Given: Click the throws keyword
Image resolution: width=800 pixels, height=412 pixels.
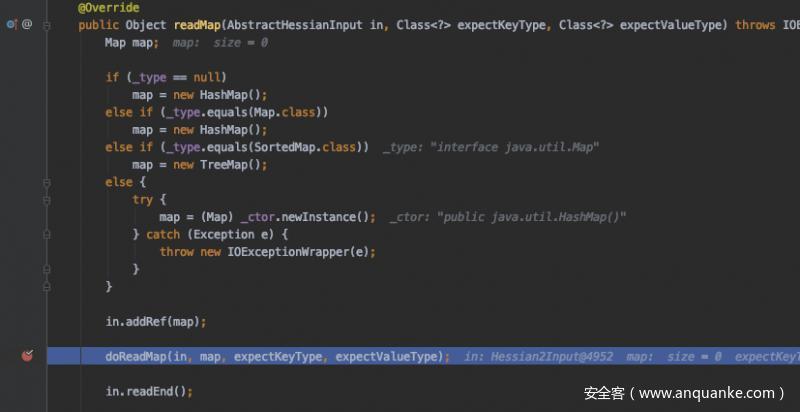Looking at the screenshot, I should 755,25.
